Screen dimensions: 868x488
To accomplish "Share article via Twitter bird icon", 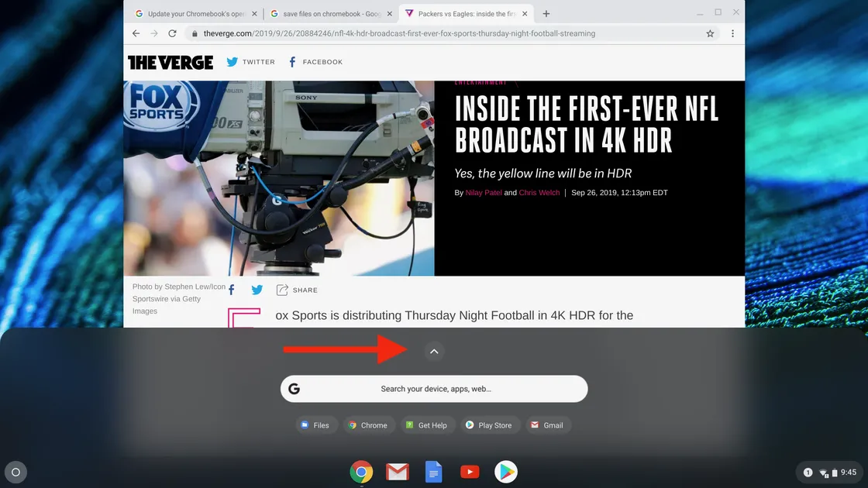I will pos(257,290).
